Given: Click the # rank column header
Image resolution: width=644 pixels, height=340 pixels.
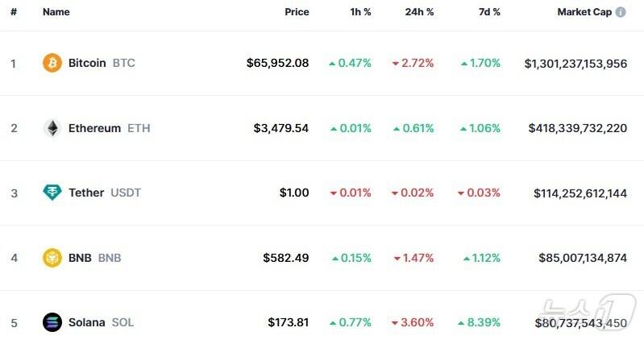Looking at the screenshot, I should 14,12.
